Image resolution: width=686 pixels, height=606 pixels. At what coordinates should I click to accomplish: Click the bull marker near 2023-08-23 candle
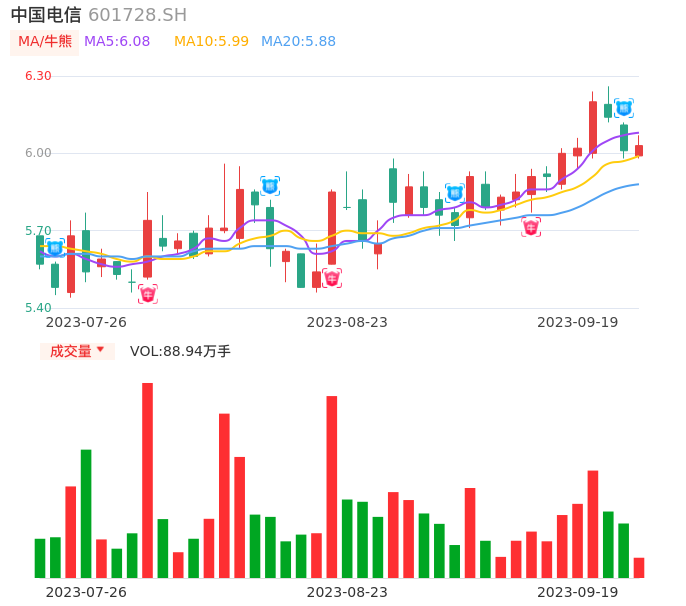(332, 278)
